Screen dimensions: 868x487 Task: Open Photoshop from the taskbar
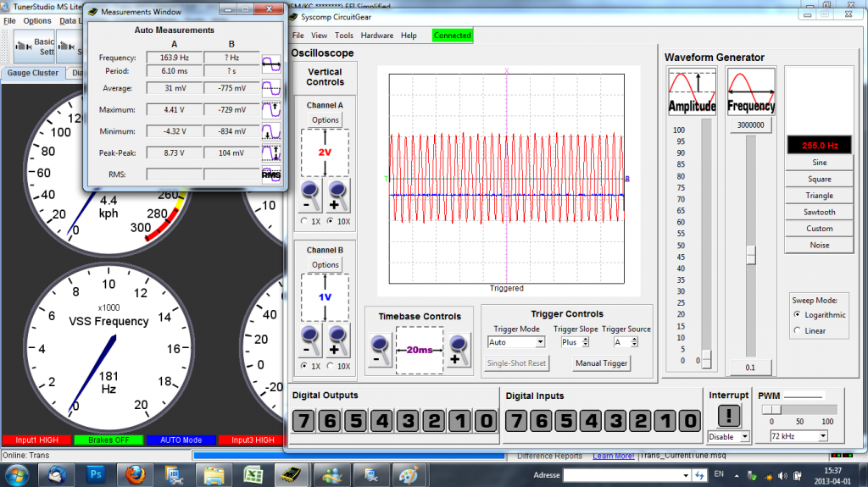tap(95, 474)
